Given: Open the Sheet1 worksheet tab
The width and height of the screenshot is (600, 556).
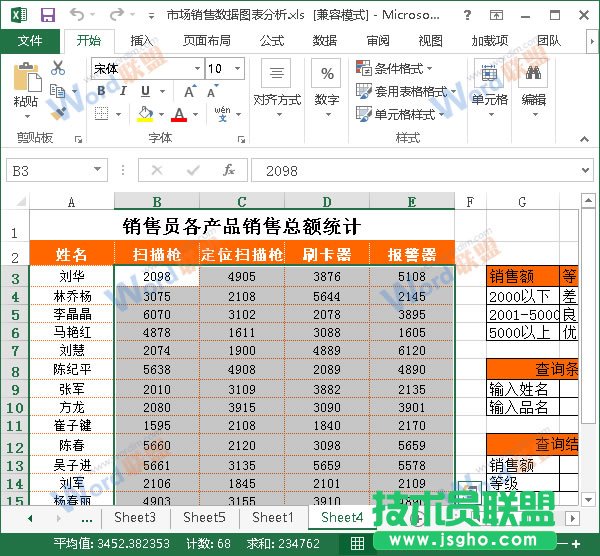Looking at the screenshot, I should (x=272, y=517).
